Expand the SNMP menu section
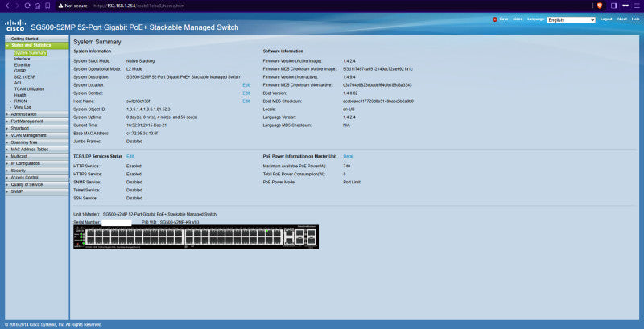644x329 pixels. coord(36,191)
